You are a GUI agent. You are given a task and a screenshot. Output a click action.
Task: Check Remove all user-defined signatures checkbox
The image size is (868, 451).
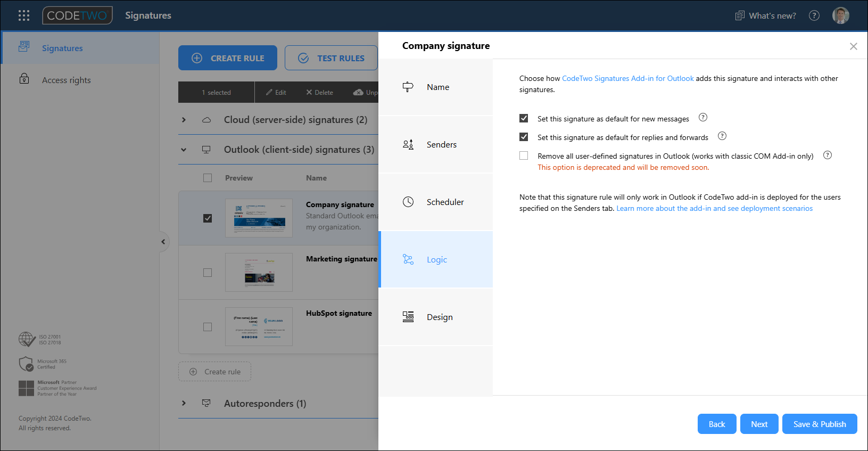pos(524,155)
